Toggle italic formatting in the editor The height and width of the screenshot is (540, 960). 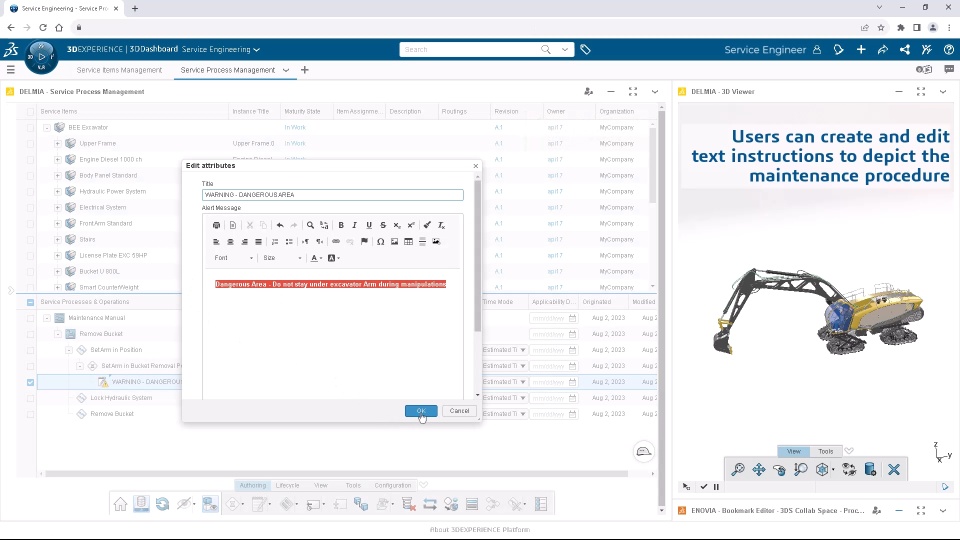354,225
